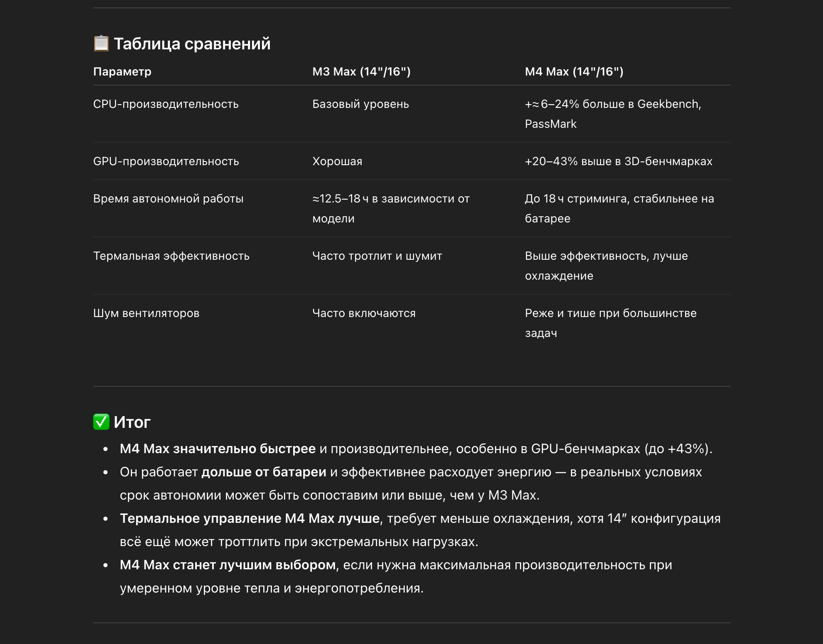The width and height of the screenshot is (823, 644).
Task: Click the Шум вентиляторов row label
Action: (146, 313)
